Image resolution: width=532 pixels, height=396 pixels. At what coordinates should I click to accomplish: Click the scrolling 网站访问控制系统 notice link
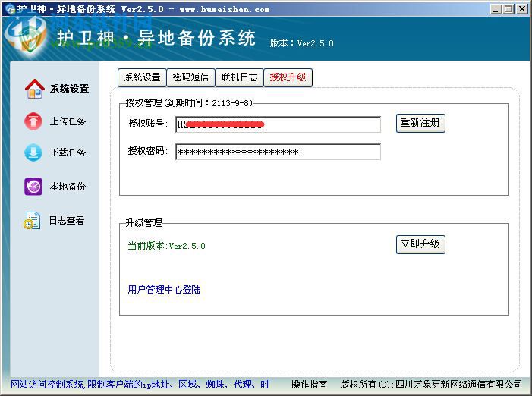click(140, 385)
